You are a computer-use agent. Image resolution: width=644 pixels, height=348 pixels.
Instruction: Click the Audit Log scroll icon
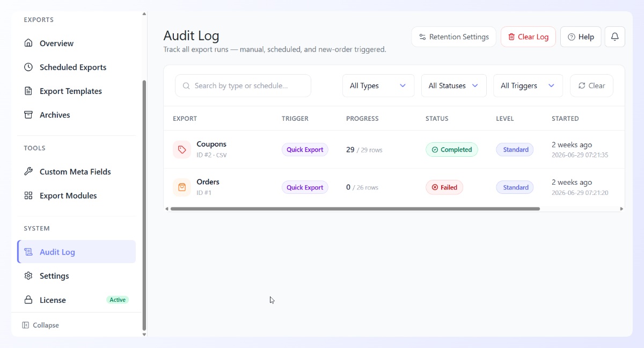tap(28, 252)
